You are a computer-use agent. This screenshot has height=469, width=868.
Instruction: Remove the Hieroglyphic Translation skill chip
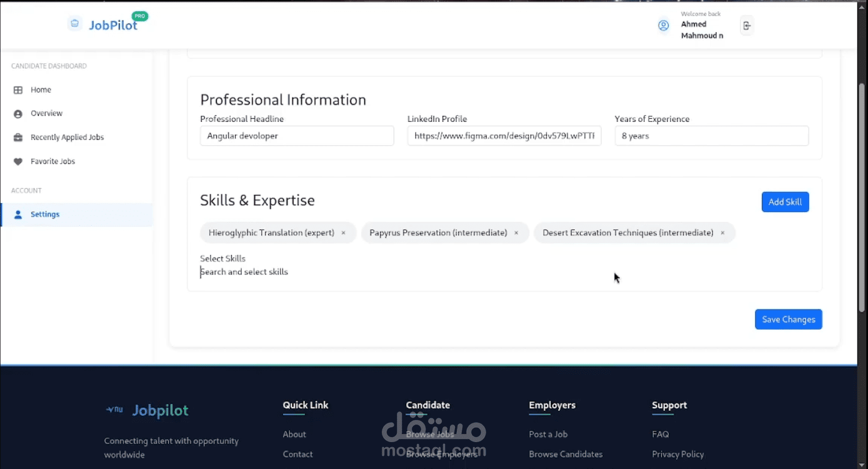343,233
